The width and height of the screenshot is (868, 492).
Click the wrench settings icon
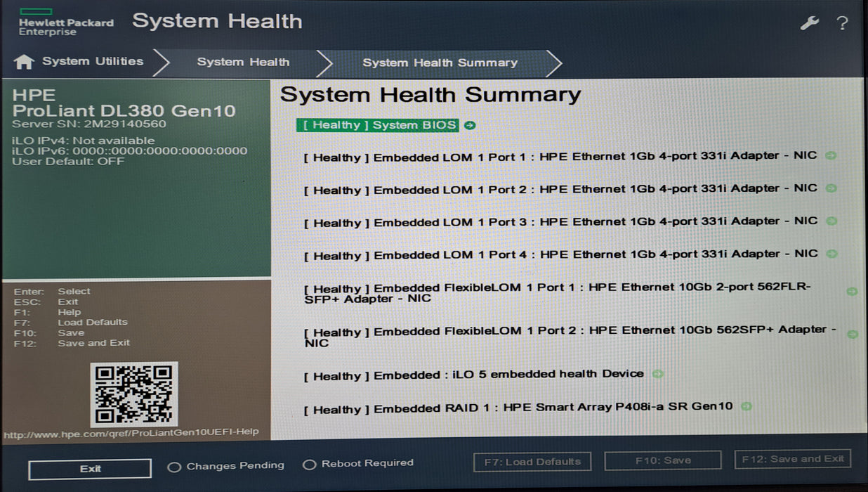coord(809,23)
